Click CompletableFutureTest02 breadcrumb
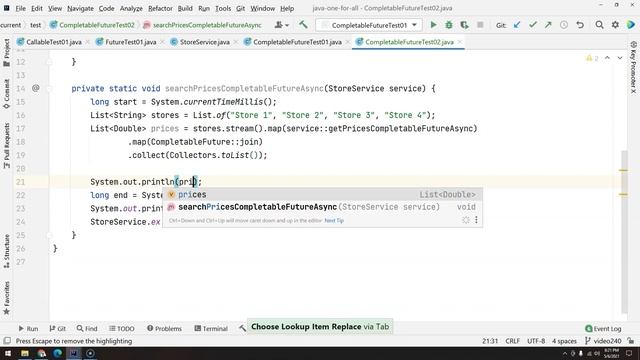This screenshot has width=640, height=360. 92,25
